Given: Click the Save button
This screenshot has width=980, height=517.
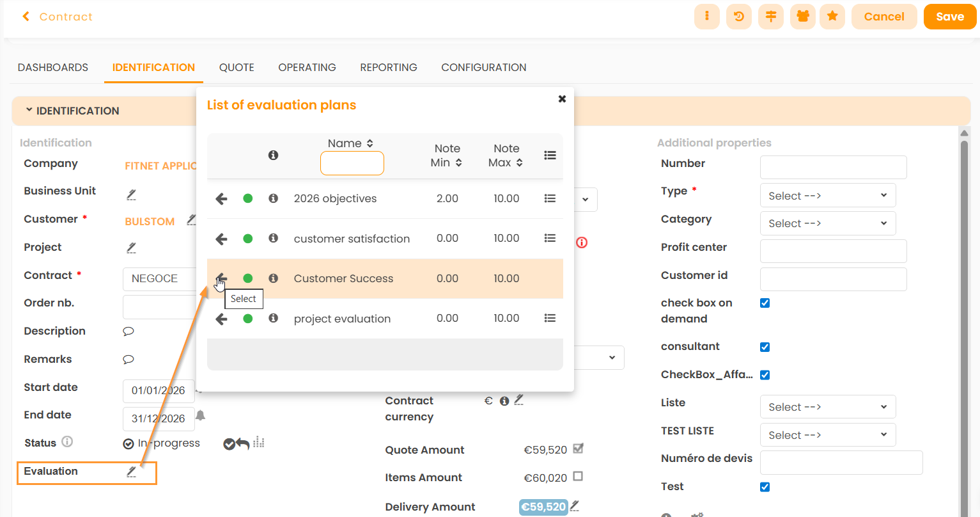Looking at the screenshot, I should (949, 17).
